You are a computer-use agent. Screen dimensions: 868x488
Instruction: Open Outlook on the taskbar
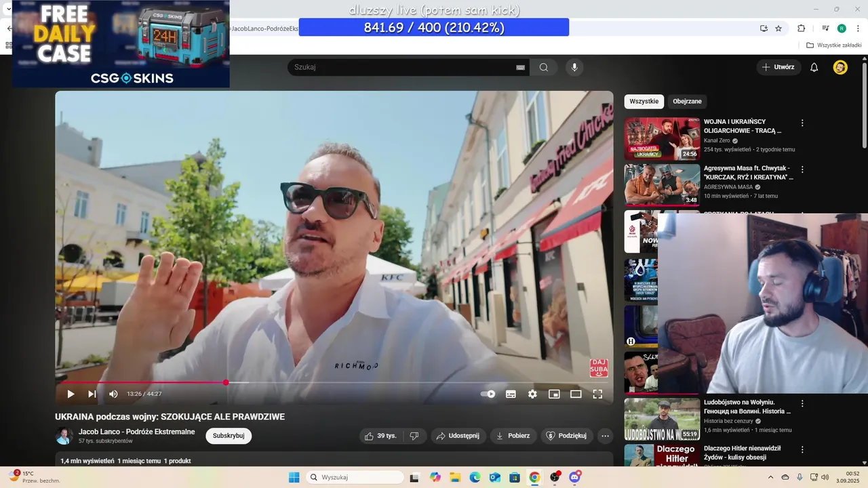tap(495, 477)
